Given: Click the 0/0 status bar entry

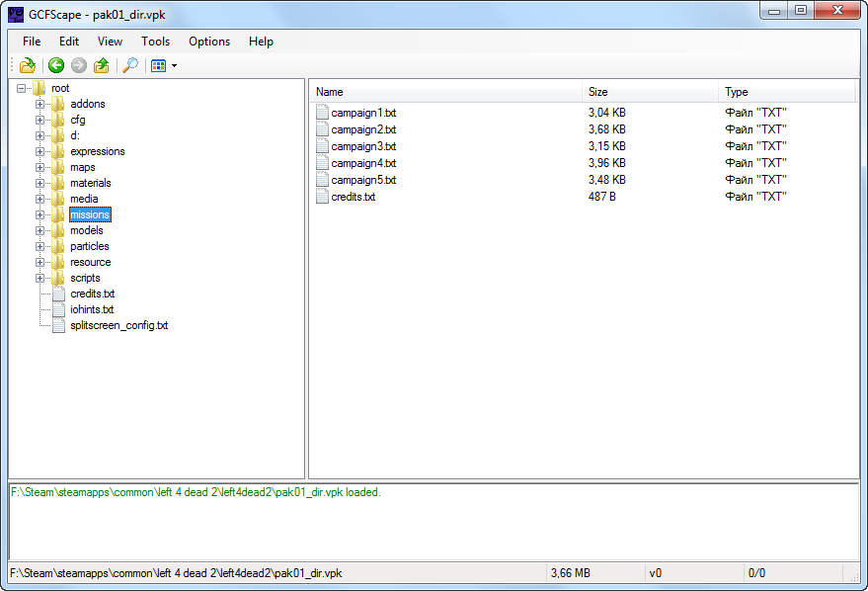Looking at the screenshot, I should [756, 573].
